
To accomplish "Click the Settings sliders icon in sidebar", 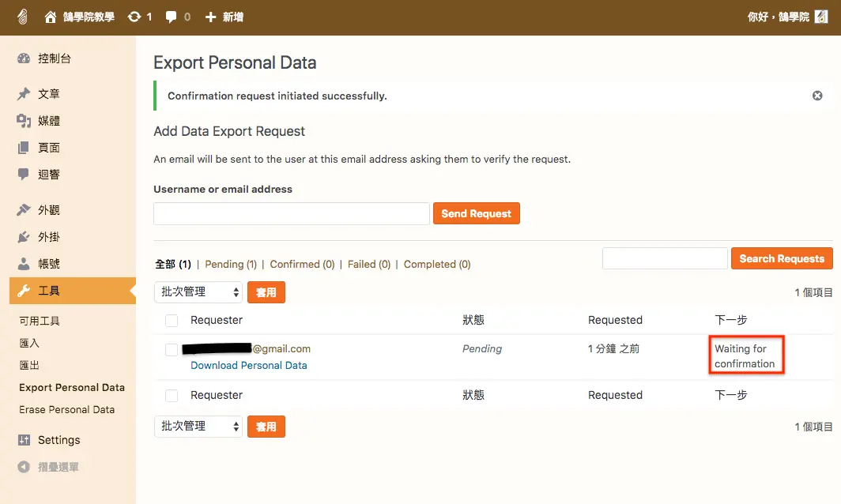I will click(24, 440).
